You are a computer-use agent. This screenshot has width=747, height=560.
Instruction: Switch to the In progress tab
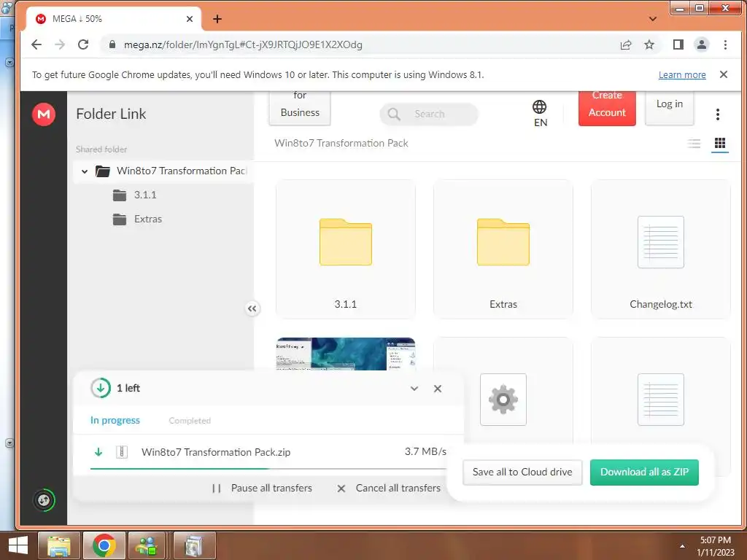115,421
